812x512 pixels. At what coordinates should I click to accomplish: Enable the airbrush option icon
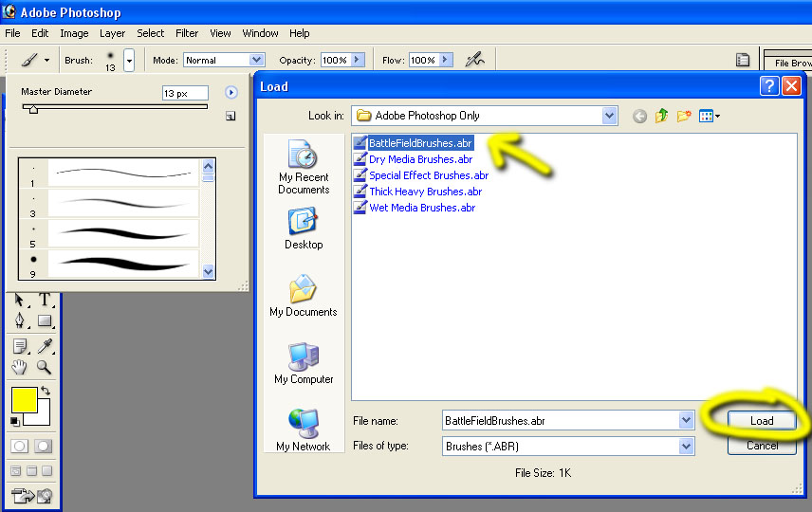(474, 60)
